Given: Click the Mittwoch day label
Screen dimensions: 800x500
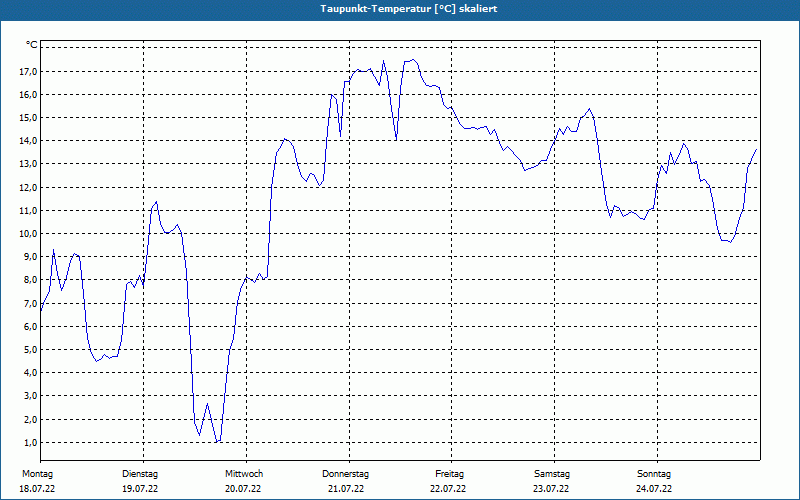Looking at the screenshot, I should (x=244, y=474).
